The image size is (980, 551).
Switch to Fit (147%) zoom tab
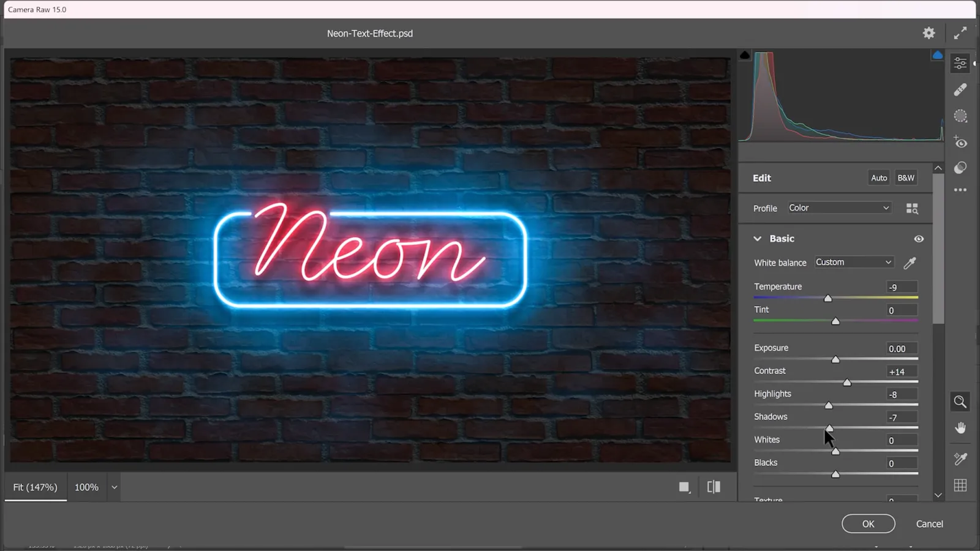click(35, 487)
